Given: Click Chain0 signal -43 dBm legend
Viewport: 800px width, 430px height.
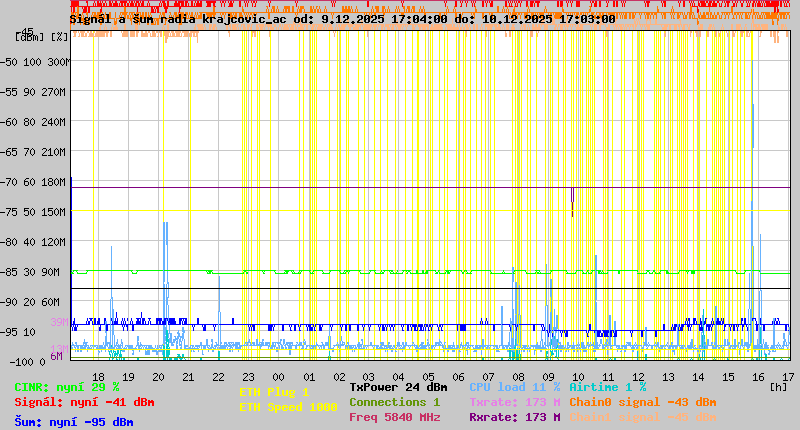Looking at the screenshot, I should 643,402.
